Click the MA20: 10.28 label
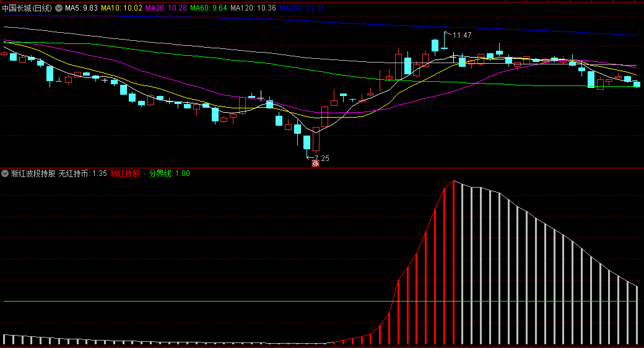The width and height of the screenshot is (644, 348). 166,8
